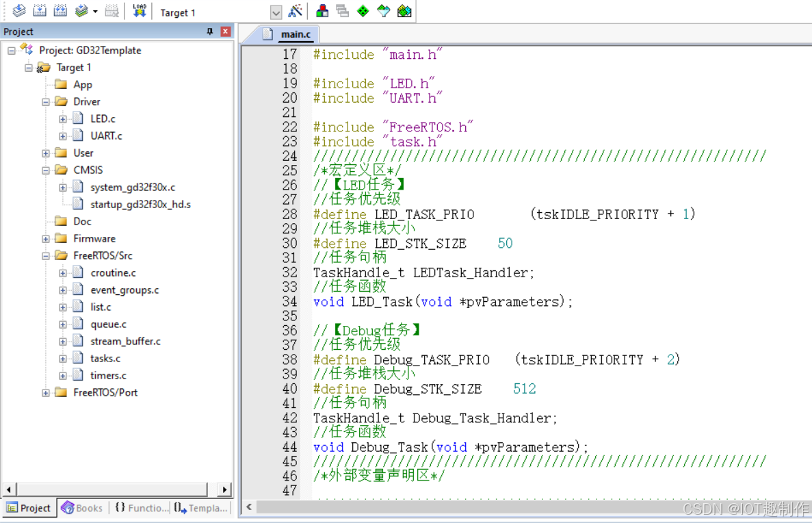Expand the tasks.c file node

point(63,359)
